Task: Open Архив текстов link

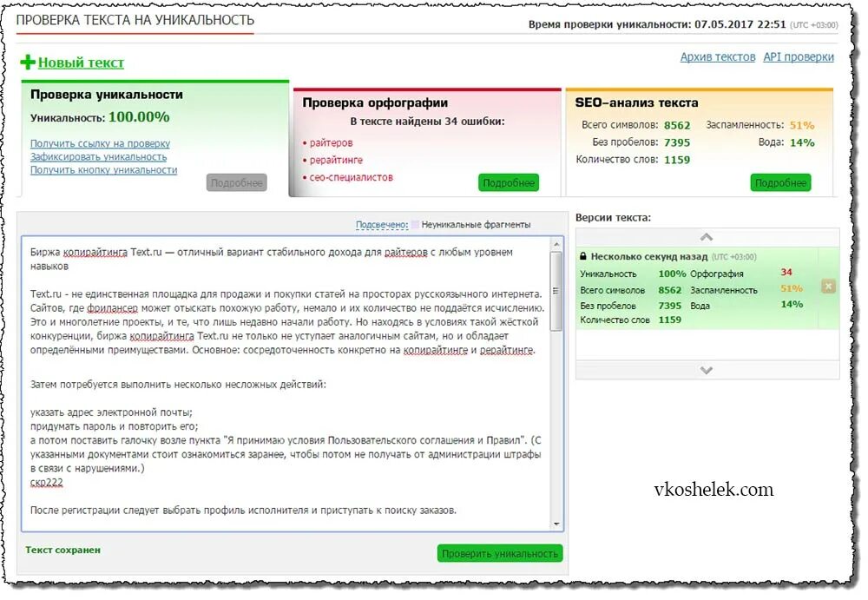Action: coord(718,57)
